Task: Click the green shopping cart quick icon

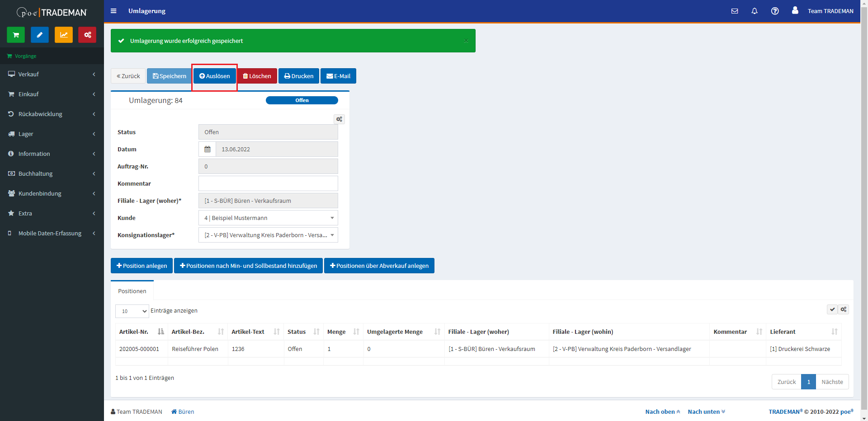Action: click(x=16, y=35)
